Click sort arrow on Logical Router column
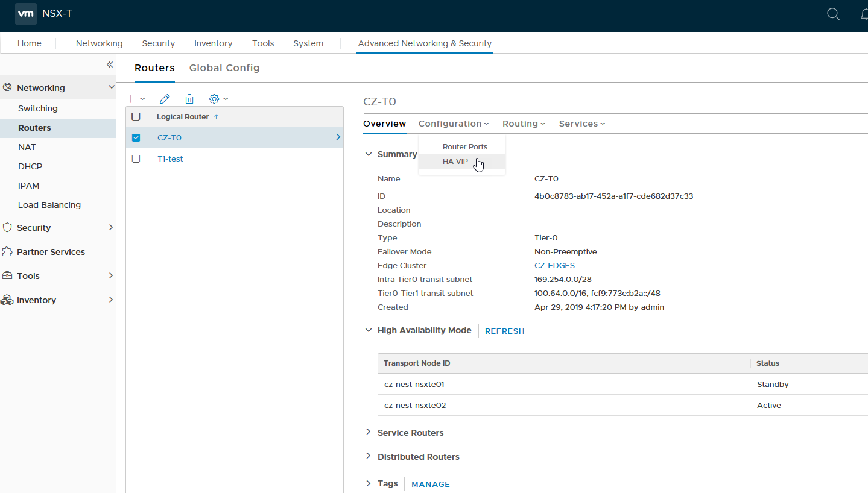The image size is (868, 493). coord(217,116)
